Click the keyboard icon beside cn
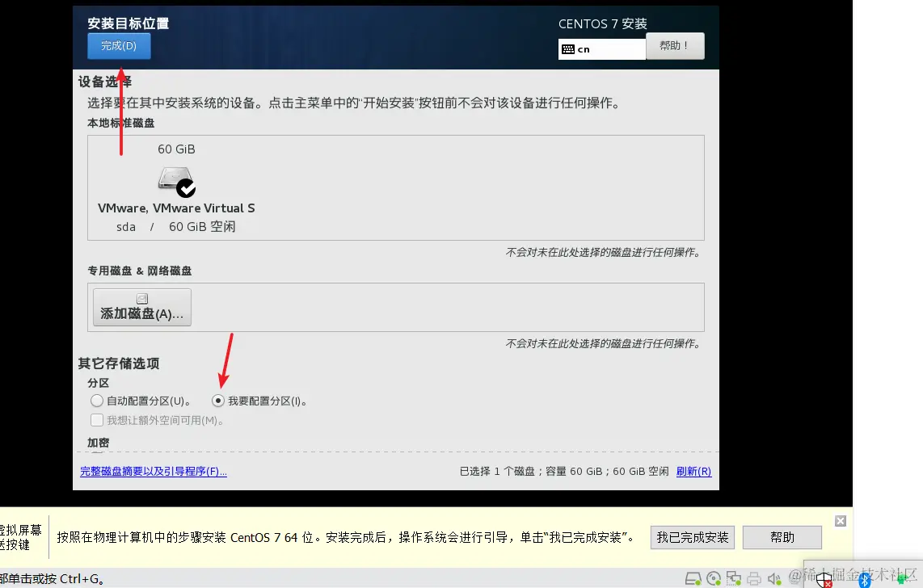This screenshot has width=923, height=588. [x=568, y=49]
